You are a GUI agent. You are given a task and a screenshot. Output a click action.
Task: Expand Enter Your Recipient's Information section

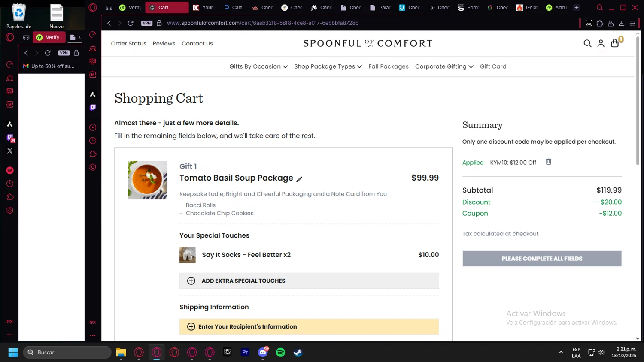(x=309, y=326)
